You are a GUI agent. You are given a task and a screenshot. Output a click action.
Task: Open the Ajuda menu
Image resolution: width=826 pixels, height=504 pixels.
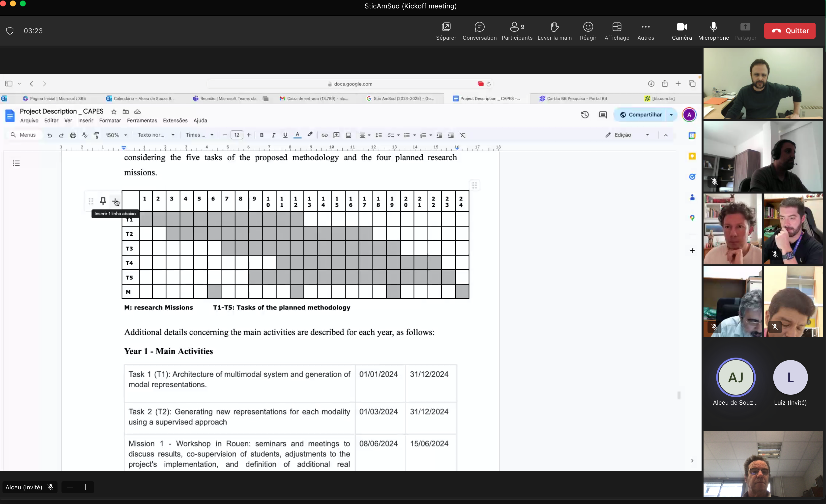point(200,121)
